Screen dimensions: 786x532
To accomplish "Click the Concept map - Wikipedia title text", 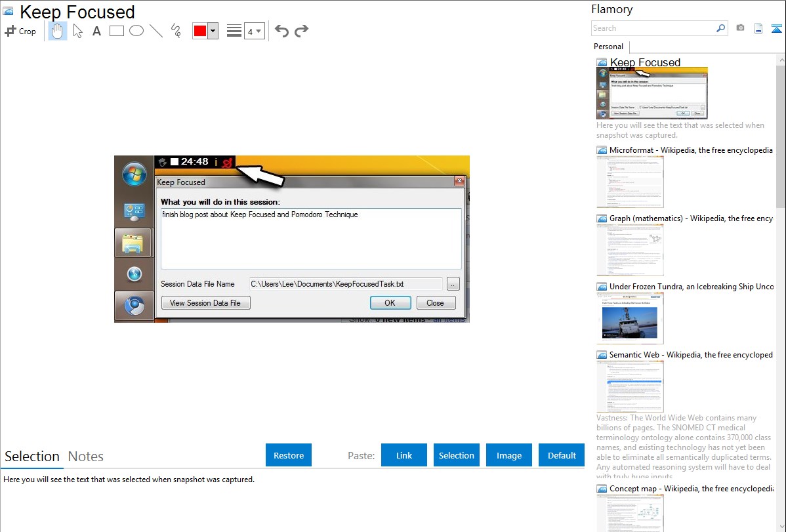I will tap(691, 488).
